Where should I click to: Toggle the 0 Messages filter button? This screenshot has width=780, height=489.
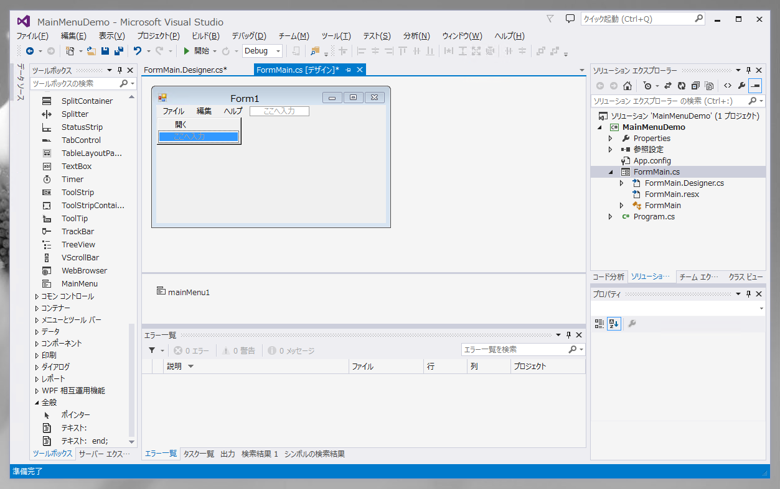pos(292,351)
